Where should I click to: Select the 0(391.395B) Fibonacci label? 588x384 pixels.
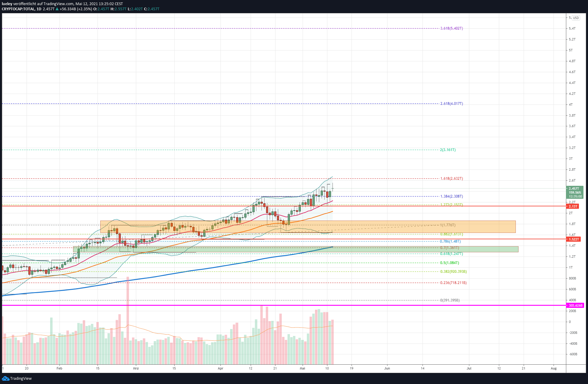(x=450, y=300)
